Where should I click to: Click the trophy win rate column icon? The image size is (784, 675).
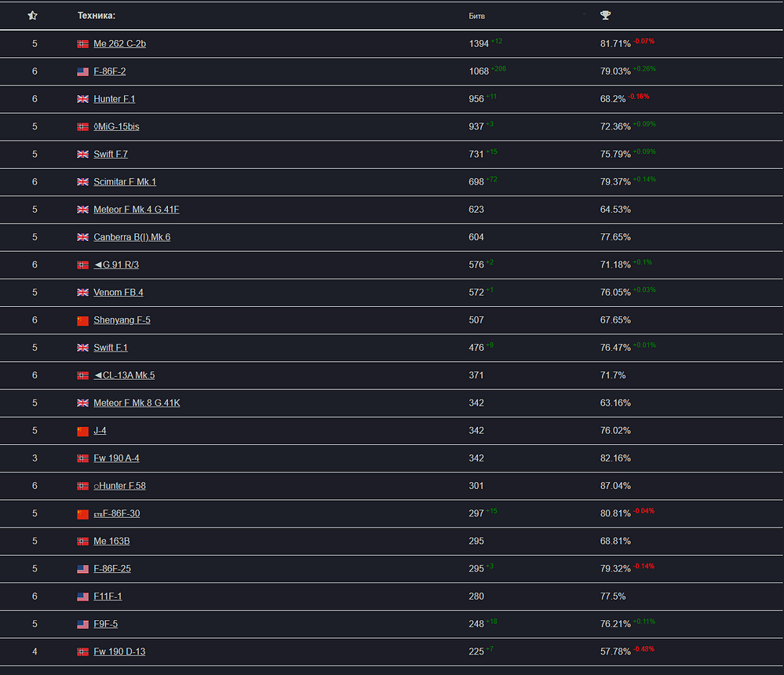(x=606, y=15)
